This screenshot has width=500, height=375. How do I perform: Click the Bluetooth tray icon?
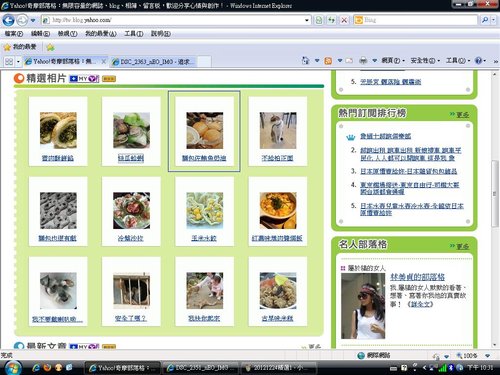(451, 367)
